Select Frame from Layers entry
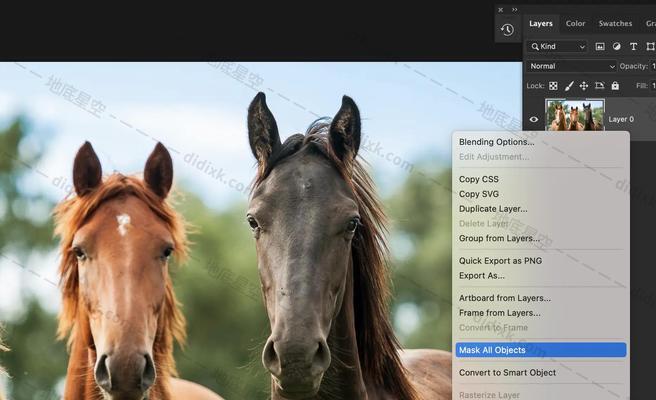 (500, 313)
